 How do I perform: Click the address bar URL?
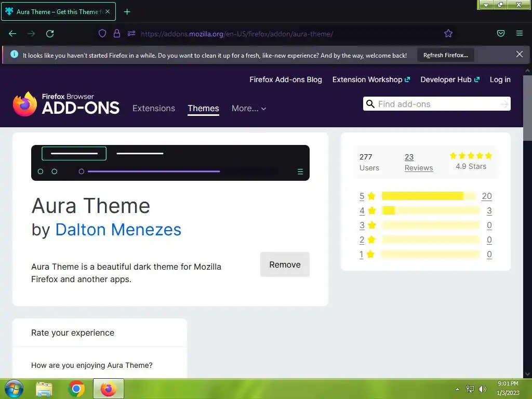[x=237, y=34]
